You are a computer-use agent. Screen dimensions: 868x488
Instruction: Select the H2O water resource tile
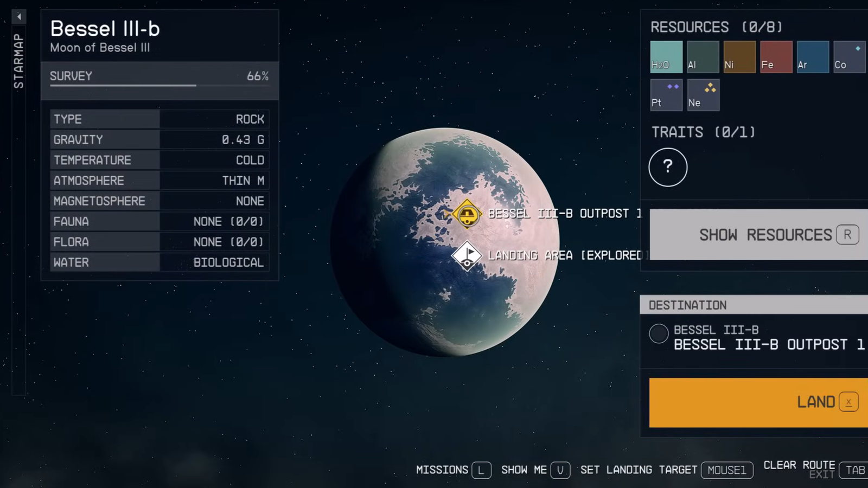coord(666,57)
